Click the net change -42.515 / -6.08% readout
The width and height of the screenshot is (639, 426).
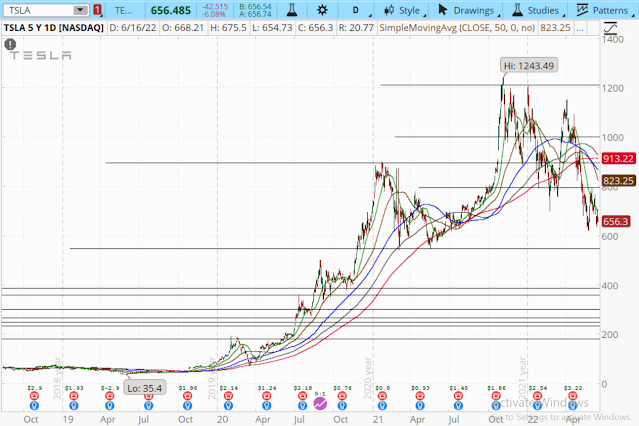tap(214, 11)
